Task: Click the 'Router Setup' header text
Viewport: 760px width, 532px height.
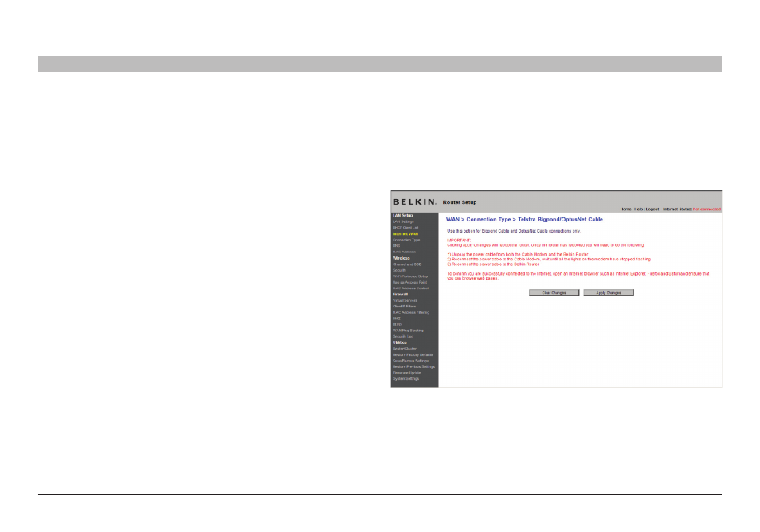Action: pos(460,202)
